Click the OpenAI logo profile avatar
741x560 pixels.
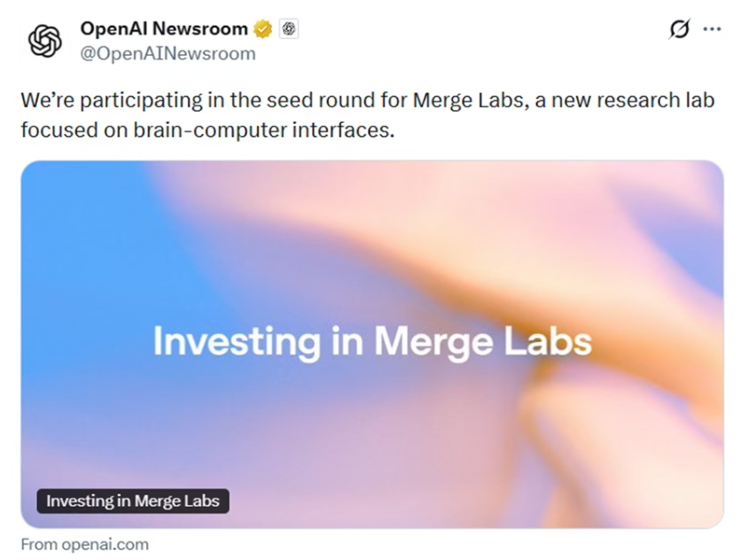44,40
